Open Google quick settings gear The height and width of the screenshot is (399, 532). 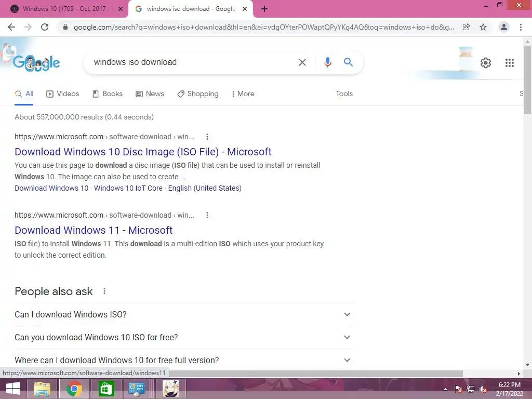coord(486,63)
